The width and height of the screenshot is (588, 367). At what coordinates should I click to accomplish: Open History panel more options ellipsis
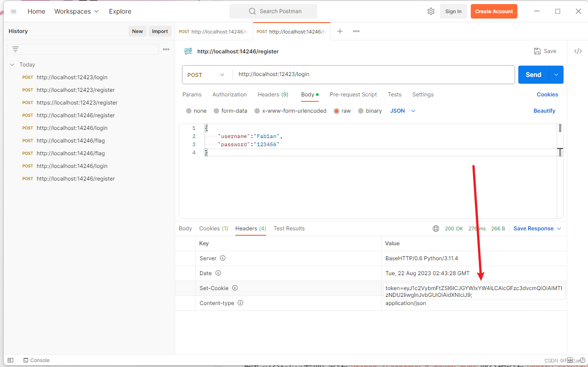(166, 49)
